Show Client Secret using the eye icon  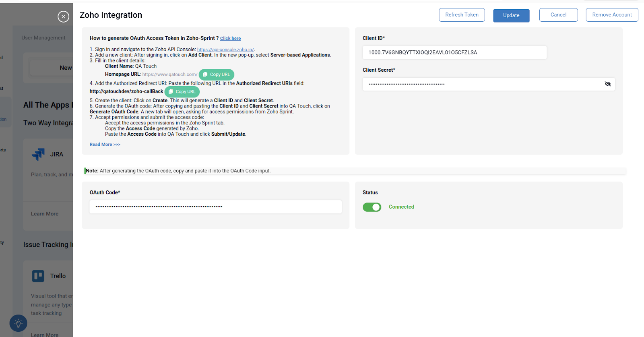607,84
